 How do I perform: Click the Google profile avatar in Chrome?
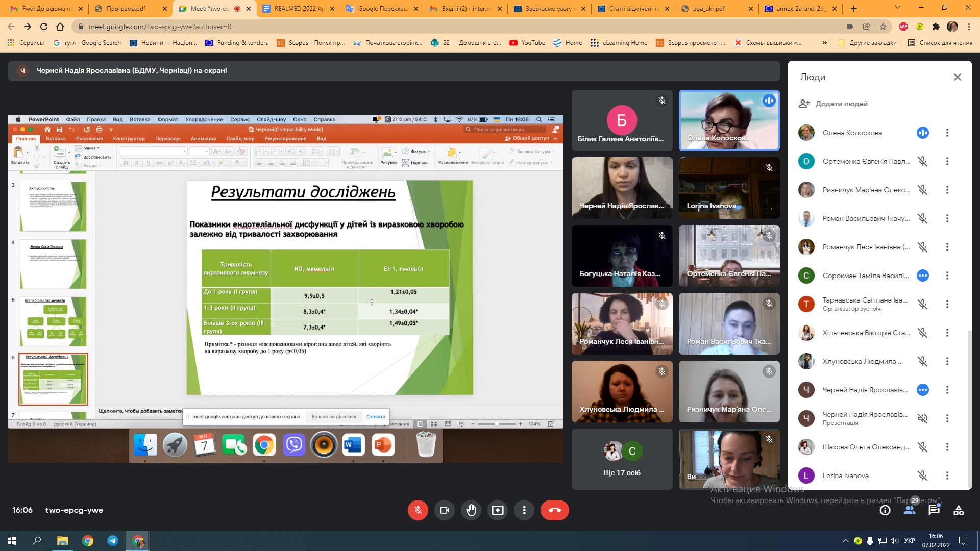point(952,27)
